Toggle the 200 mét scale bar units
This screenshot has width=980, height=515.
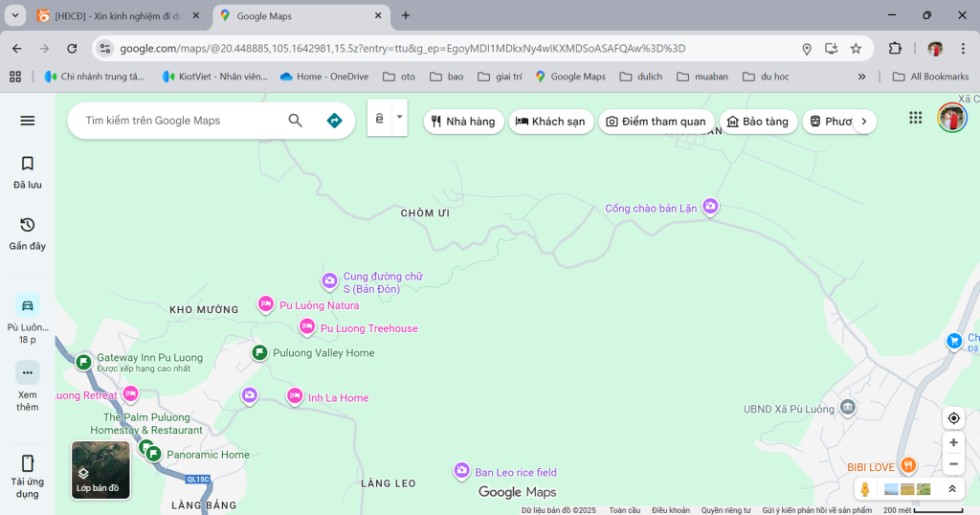pyautogui.click(x=924, y=510)
